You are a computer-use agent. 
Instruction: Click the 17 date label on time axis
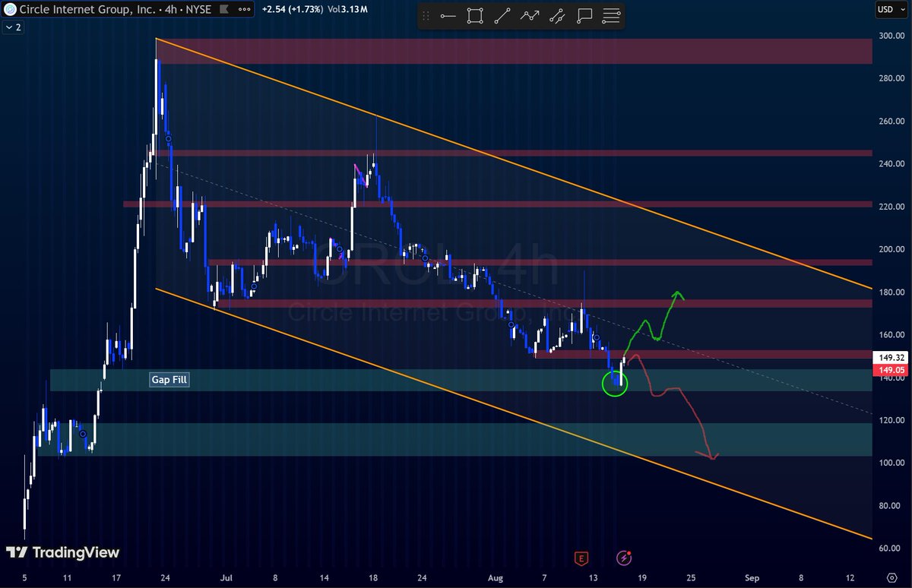116,577
